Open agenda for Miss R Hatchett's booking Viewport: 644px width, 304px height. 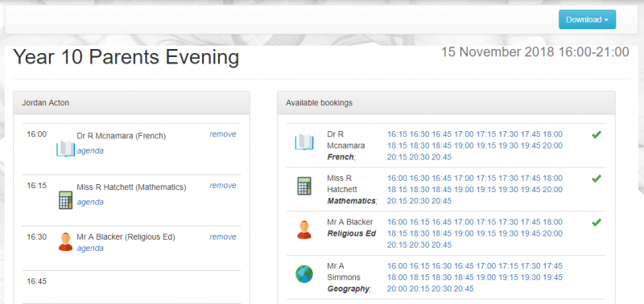pyautogui.click(x=90, y=202)
